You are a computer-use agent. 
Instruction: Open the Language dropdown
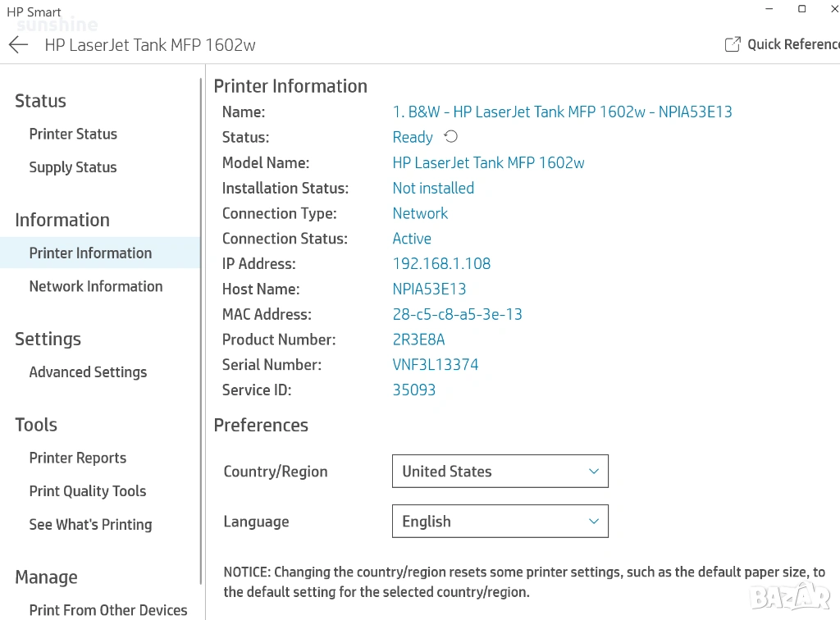pyautogui.click(x=500, y=522)
